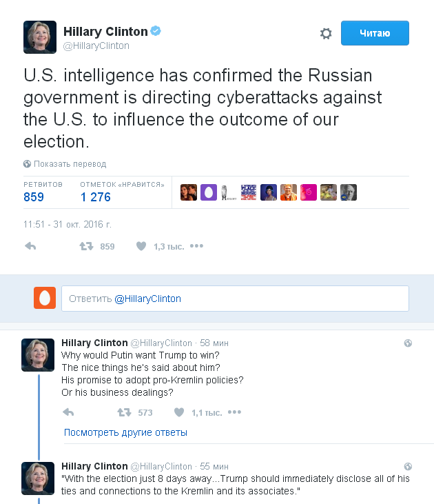Type in the Ответить @HillaryClinton reply field

point(235,299)
